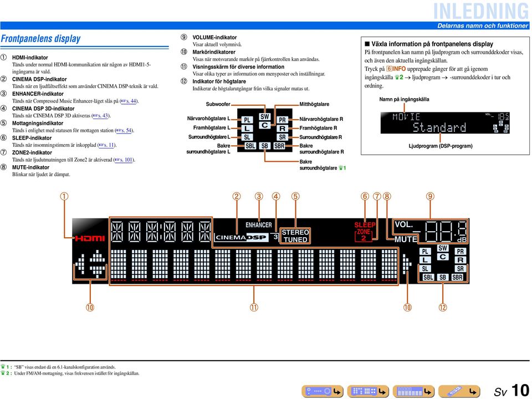Click the Sv 10 page number
This screenshot has width=532, height=399.
511,390
